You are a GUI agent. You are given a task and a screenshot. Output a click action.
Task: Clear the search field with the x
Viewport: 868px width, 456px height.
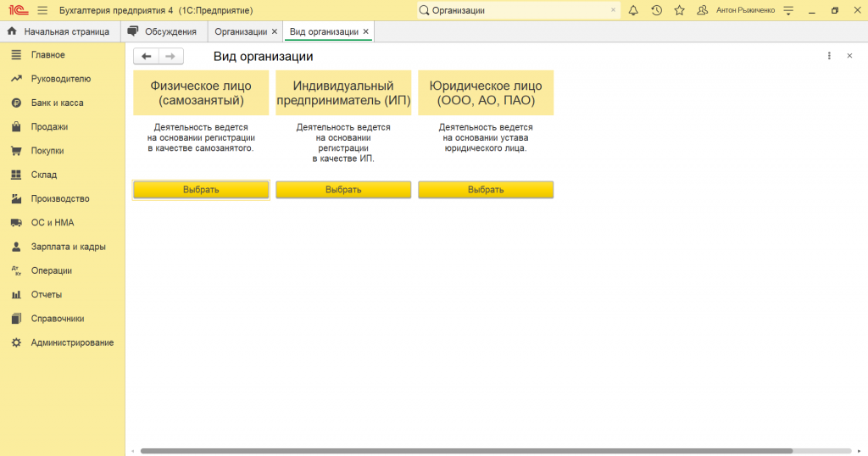[x=613, y=10]
